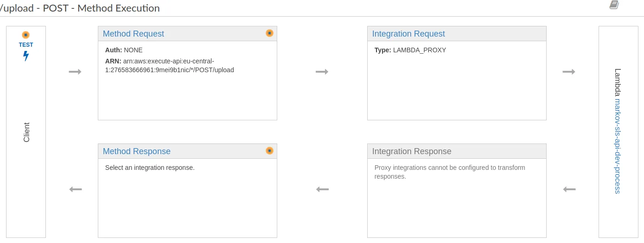Click arrow from Lambda to Integration Response
The width and height of the screenshot is (644, 243).
569,189
